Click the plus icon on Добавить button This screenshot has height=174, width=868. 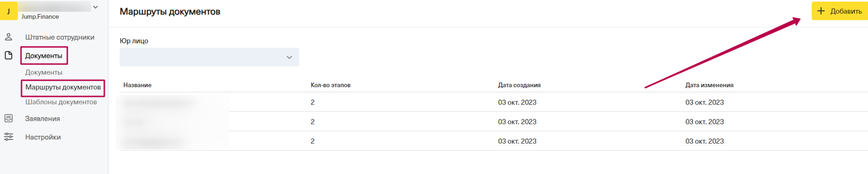pyautogui.click(x=821, y=11)
